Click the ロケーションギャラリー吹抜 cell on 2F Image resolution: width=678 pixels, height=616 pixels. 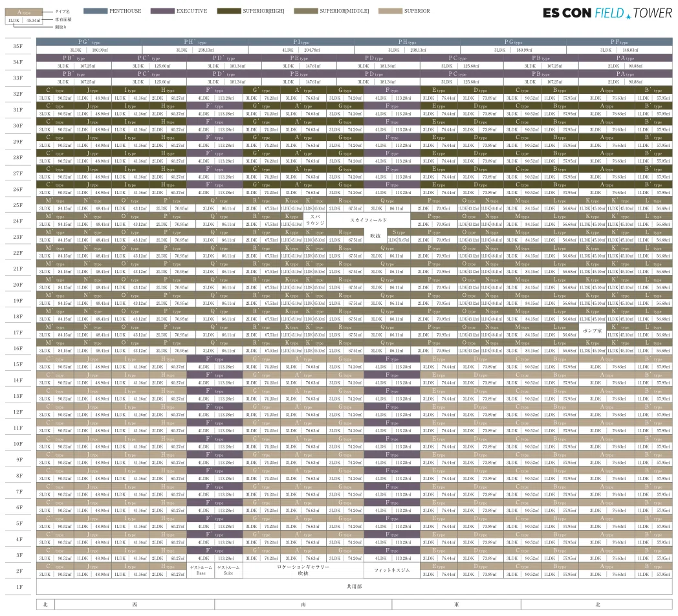coord(303,570)
